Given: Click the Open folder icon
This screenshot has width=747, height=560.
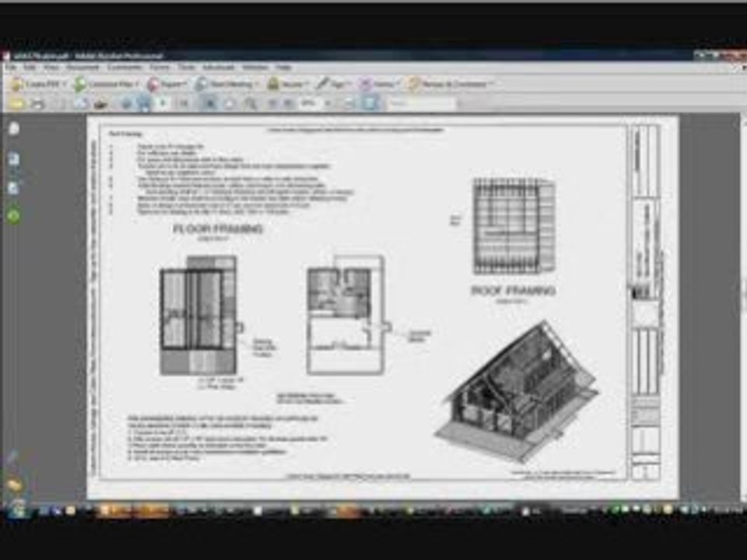Looking at the screenshot, I should (x=16, y=103).
